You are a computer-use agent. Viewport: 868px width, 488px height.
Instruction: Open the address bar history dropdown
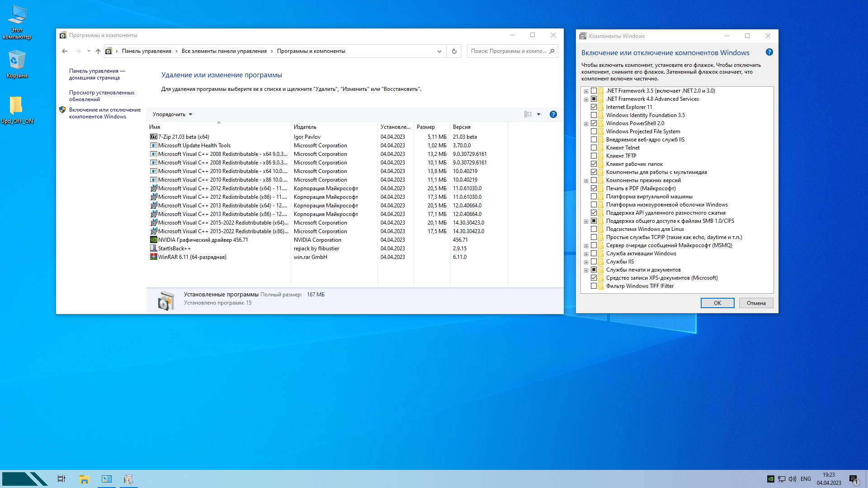click(439, 51)
